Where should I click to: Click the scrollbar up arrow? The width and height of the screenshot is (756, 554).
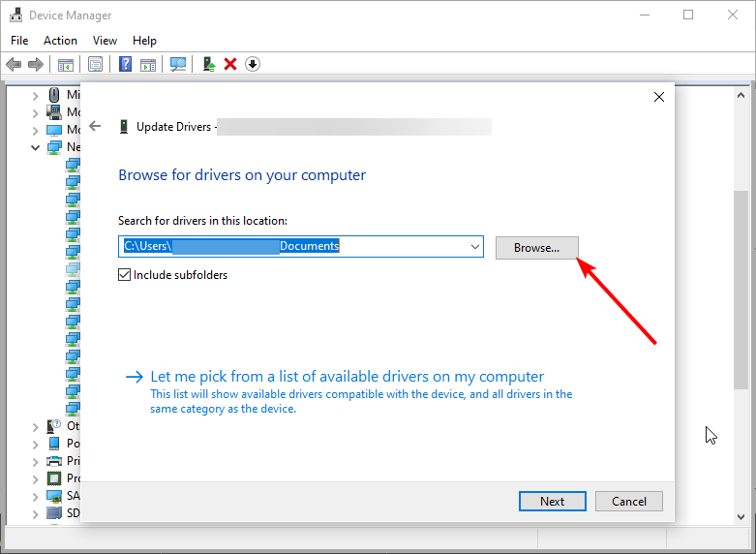coord(741,96)
